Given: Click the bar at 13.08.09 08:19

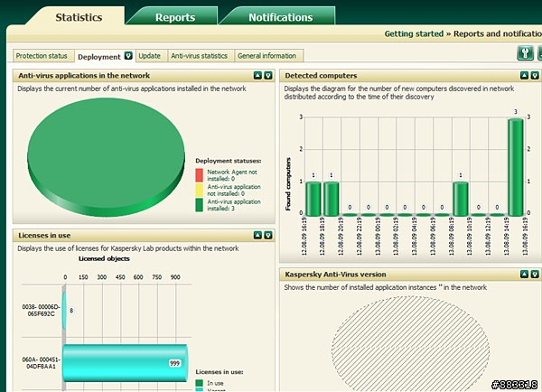Looking at the screenshot, I should point(461,199).
